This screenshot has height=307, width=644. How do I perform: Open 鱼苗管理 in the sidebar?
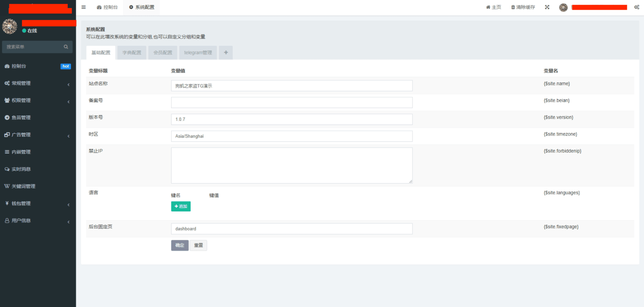(21, 118)
